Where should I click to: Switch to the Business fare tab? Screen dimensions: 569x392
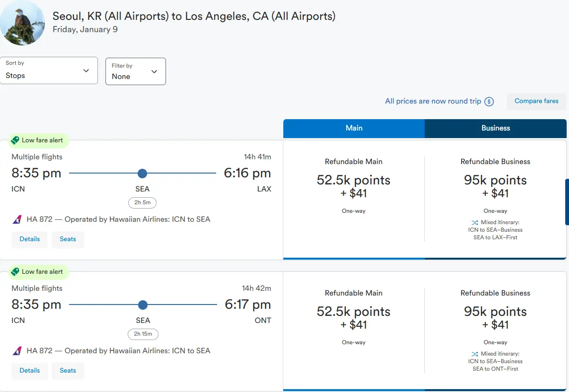click(496, 128)
